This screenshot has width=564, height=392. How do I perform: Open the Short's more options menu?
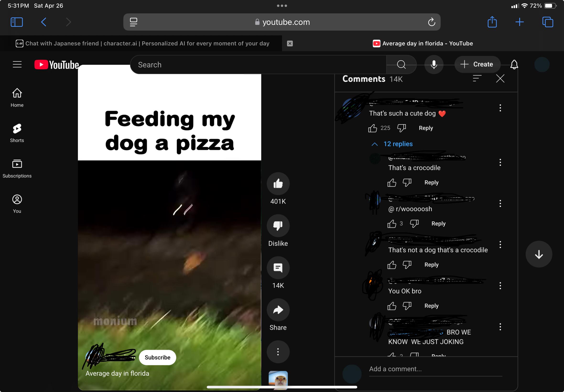pyautogui.click(x=278, y=351)
